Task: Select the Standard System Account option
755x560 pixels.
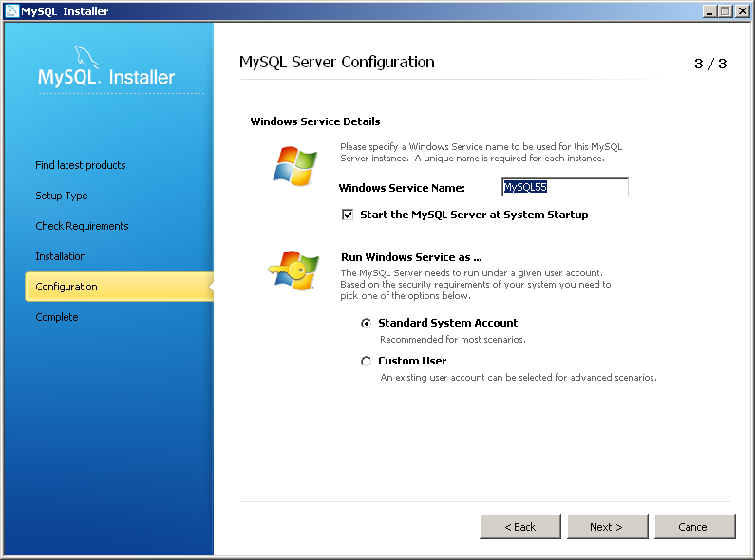Action: [x=367, y=324]
